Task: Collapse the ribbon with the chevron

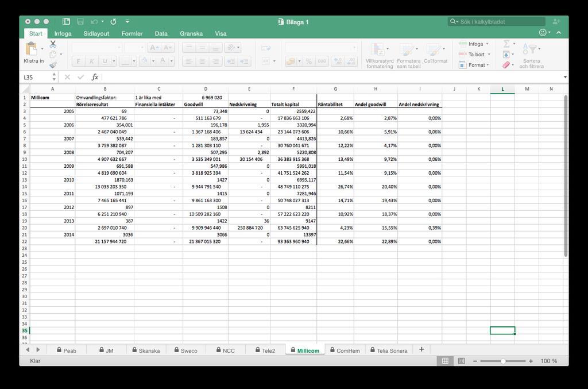Action: point(559,33)
